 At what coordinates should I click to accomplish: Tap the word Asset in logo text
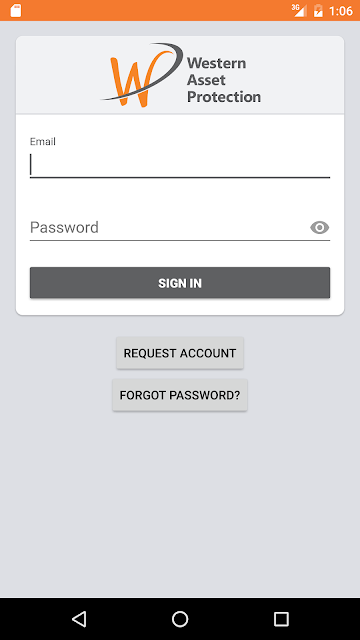coord(206,80)
